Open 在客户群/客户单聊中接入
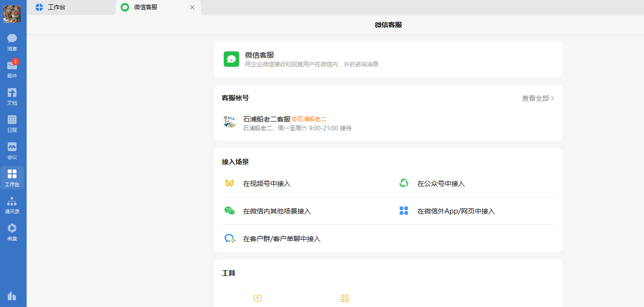The width and height of the screenshot is (644, 307). tap(282, 239)
